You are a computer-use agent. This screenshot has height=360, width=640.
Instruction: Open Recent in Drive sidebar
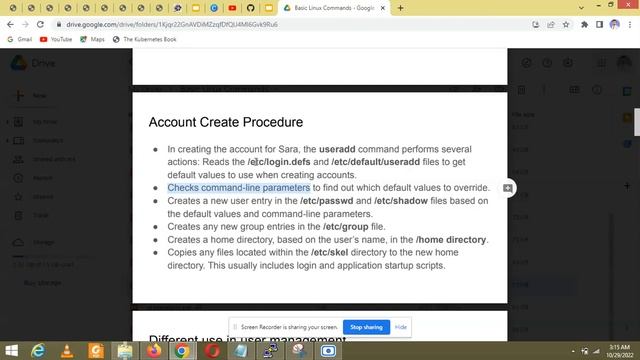pos(33,178)
